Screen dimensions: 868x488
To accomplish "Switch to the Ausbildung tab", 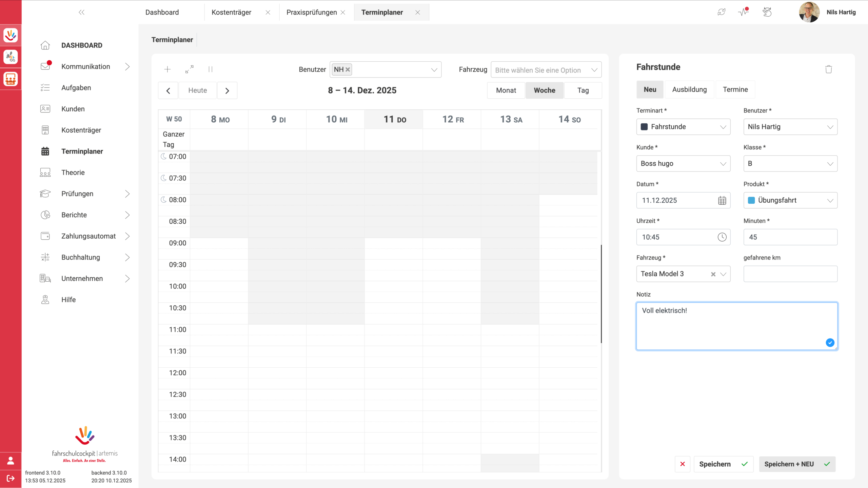I will coord(689,89).
